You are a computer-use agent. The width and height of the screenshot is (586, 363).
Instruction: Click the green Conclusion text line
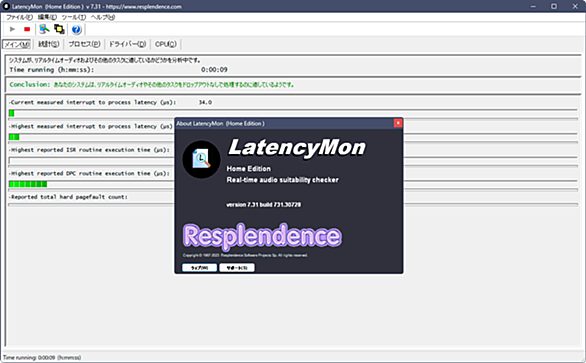pos(152,85)
